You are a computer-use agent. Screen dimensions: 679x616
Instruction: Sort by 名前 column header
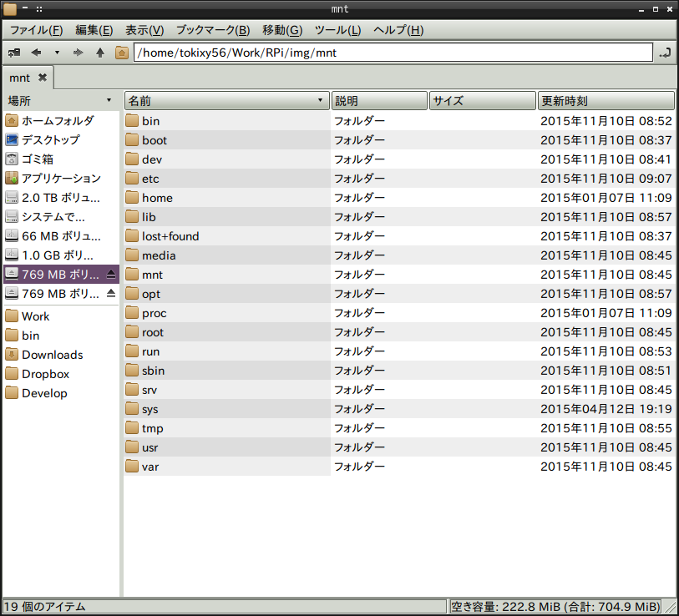coord(227,100)
